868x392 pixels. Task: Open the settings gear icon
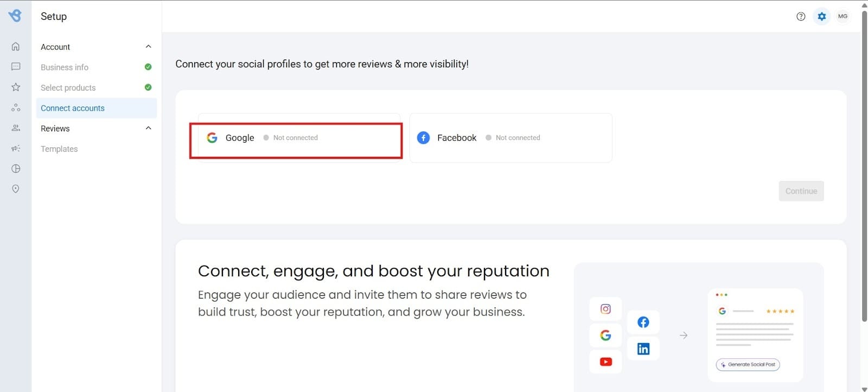(x=822, y=16)
